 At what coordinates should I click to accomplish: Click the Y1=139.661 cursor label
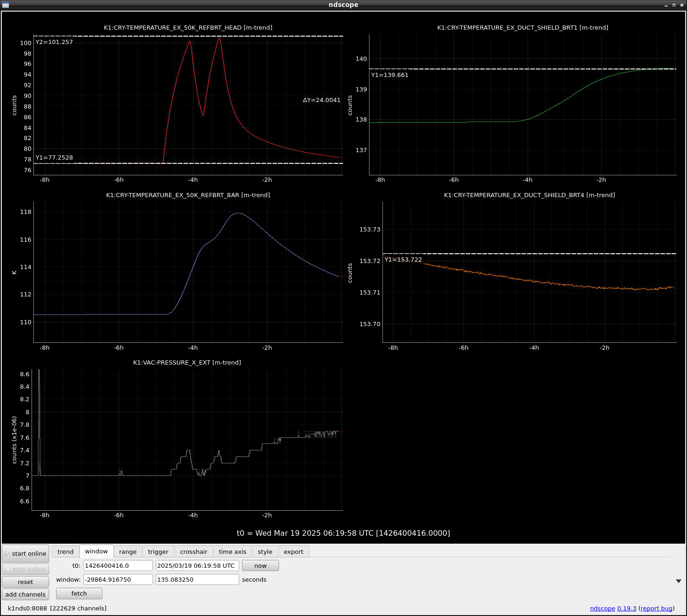tap(390, 75)
